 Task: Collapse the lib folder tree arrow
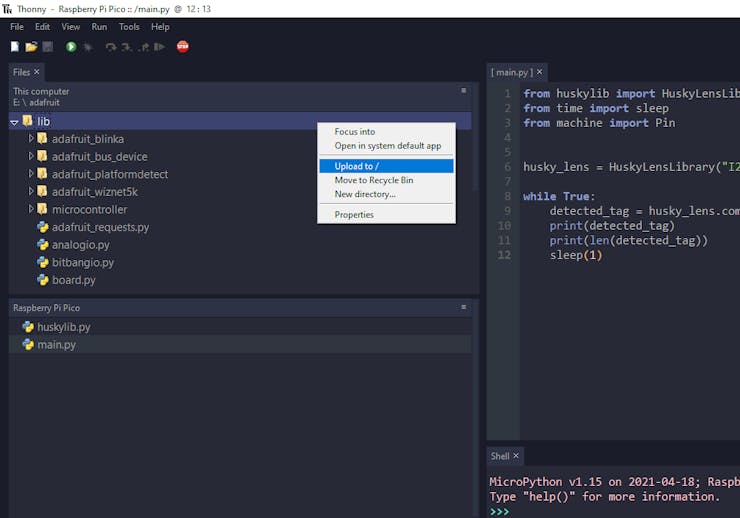pos(14,122)
